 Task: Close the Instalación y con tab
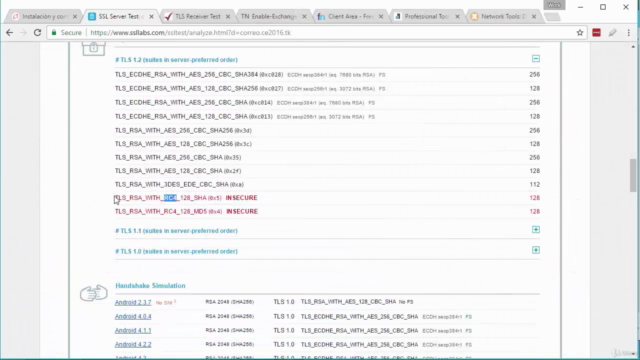tap(75, 17)
